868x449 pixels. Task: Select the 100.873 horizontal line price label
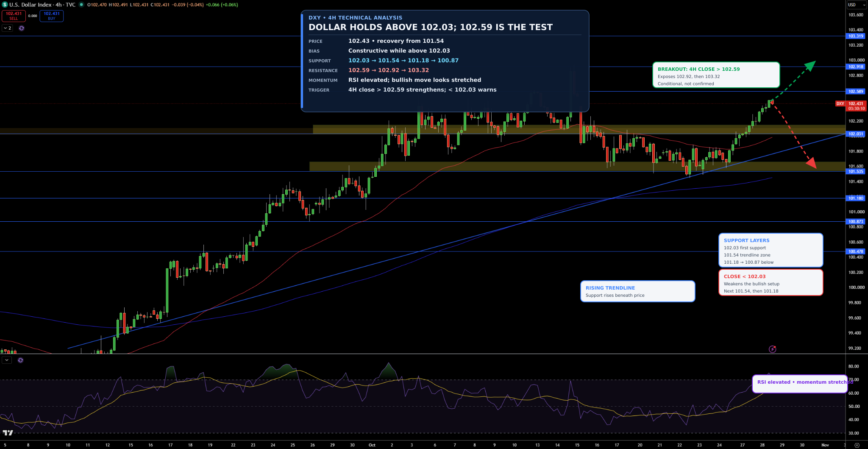pos(856,221)
